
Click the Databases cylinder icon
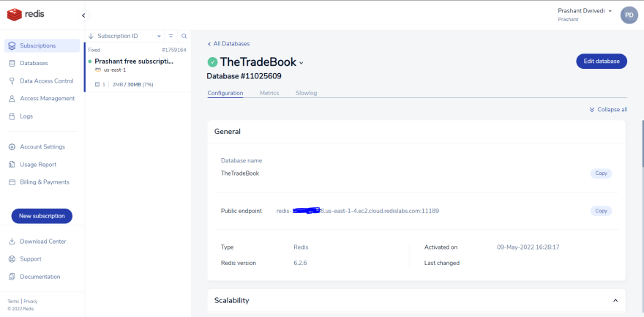pos(12,63)
